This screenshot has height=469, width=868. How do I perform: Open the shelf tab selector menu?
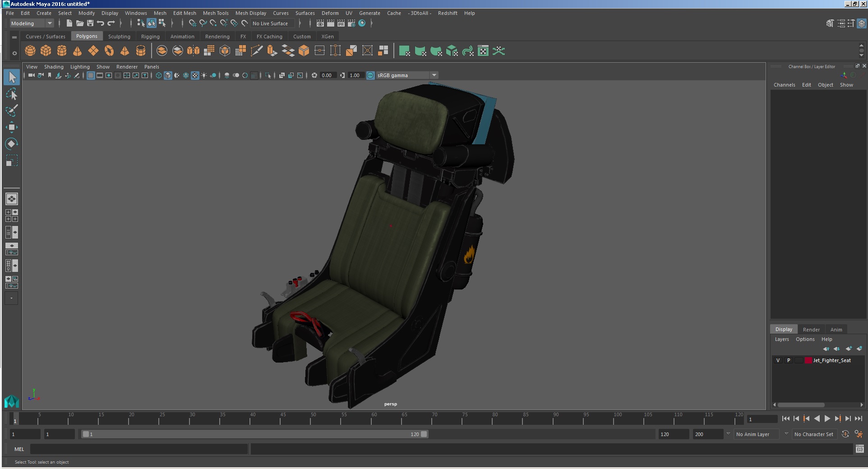point(14,37)
